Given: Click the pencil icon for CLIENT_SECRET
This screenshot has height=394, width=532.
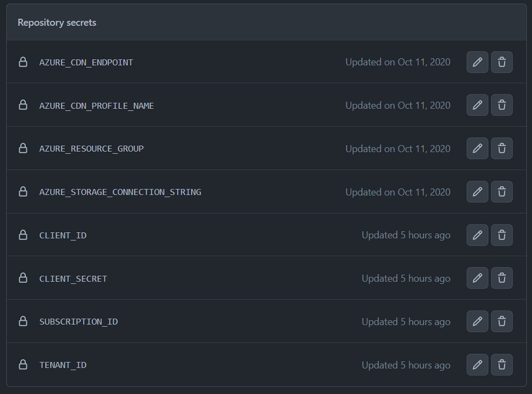Looking at the screenshot, I should point(477,278).
